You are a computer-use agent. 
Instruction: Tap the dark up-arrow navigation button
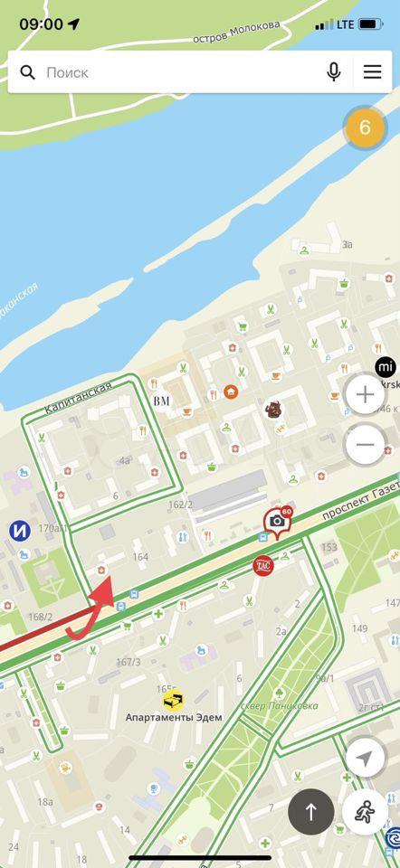310,812
